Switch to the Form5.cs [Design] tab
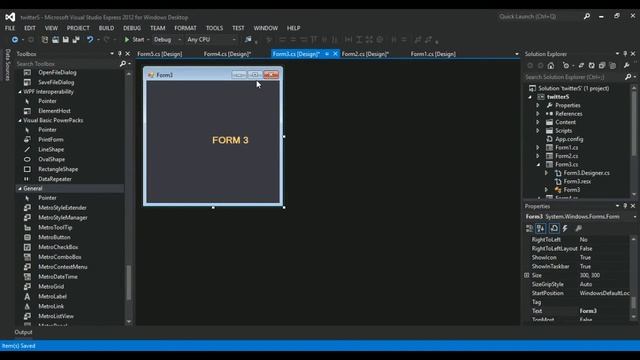The height and width of the screenshot is (360, 640). pos(160,54)
